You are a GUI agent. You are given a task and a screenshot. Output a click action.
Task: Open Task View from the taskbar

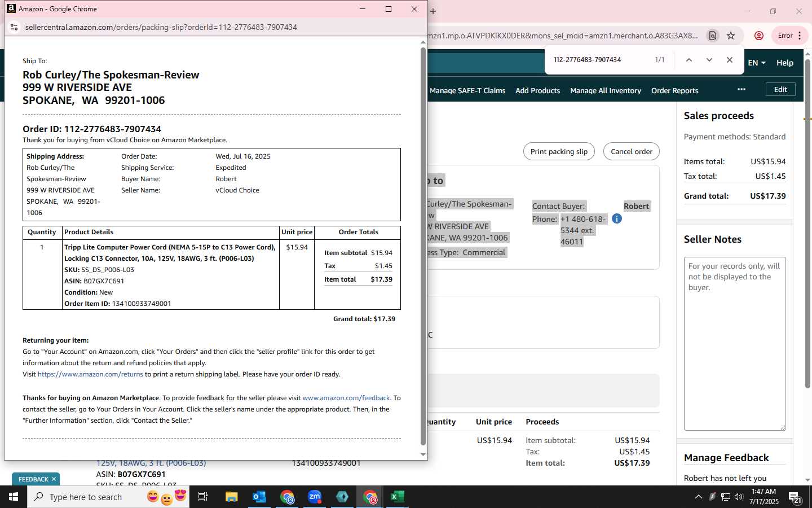(x=203, y=497)
